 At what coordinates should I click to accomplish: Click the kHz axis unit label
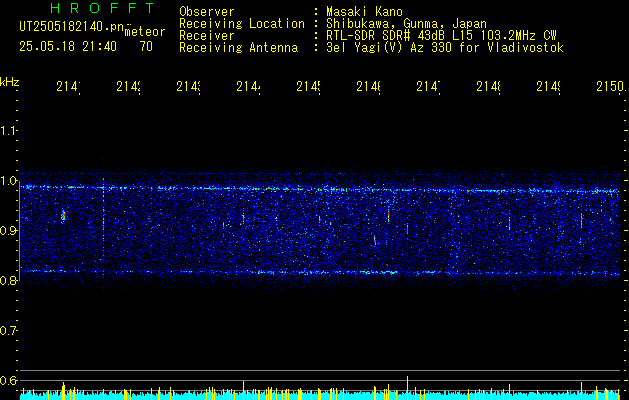pos(9,82)
